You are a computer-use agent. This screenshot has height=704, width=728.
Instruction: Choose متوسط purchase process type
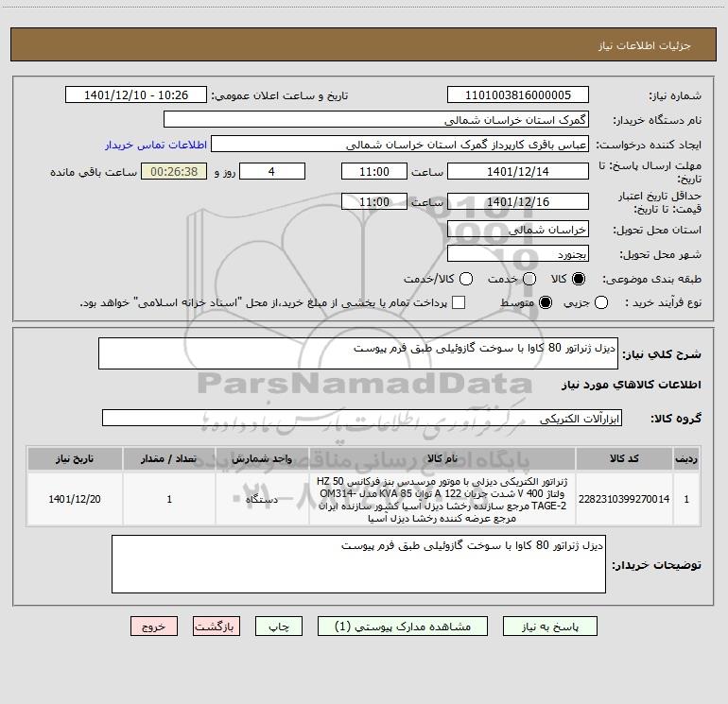tap(546, 302)
